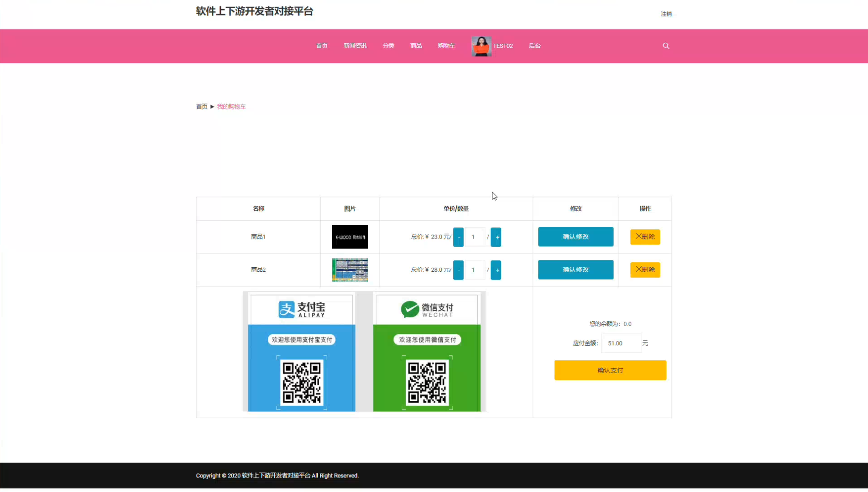Decrease quantity of 商品2 with minus button
868x492 pixels.
[458, 270]
